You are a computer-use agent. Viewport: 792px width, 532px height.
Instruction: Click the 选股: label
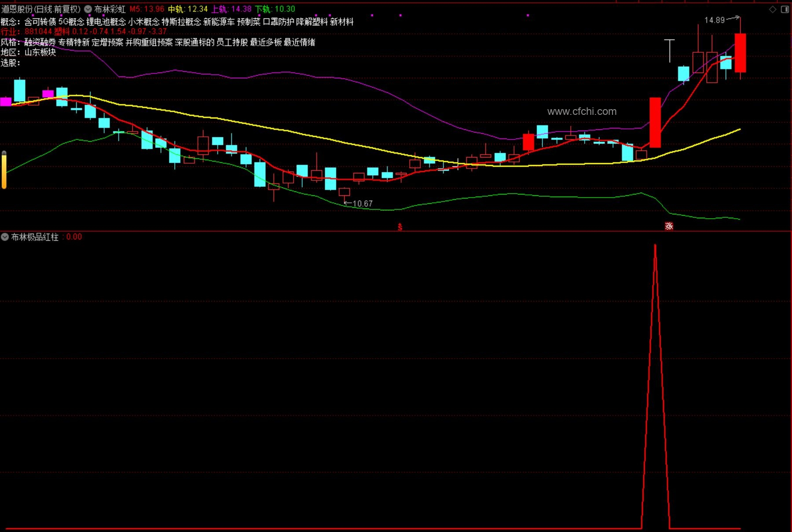(11, 63)
